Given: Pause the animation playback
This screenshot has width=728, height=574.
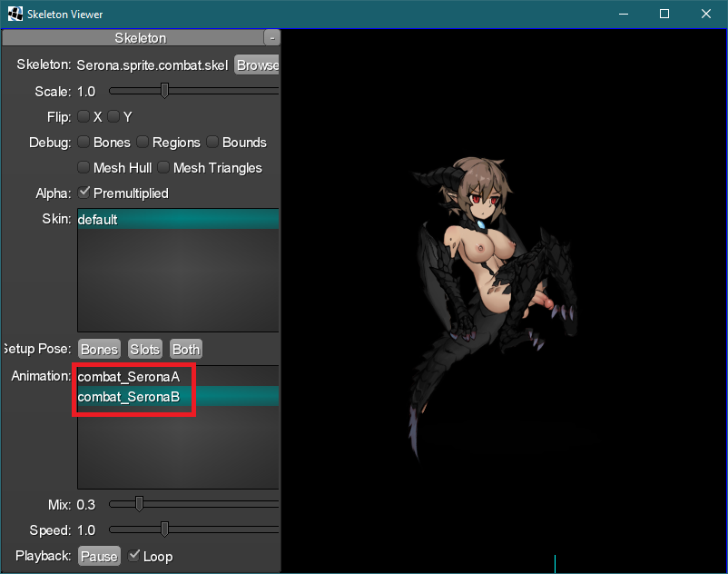Looking at the screenshot, I should pos(99,556).
